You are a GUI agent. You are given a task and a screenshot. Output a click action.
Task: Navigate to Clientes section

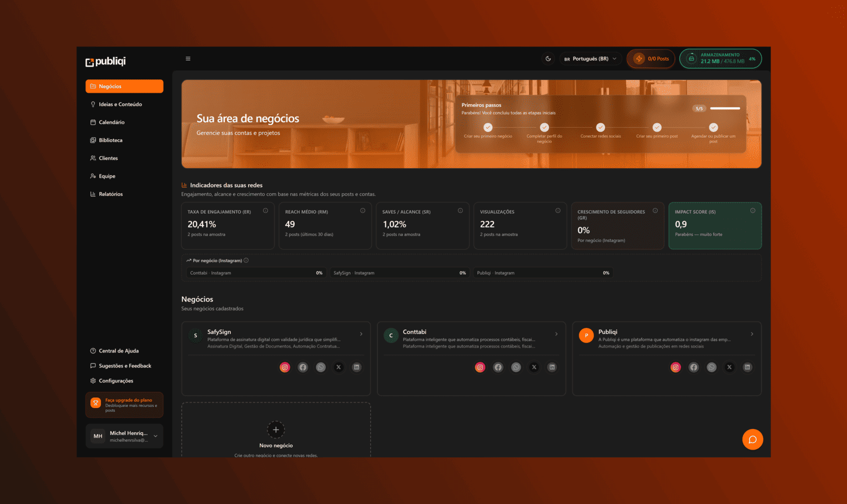coord(124,158)
